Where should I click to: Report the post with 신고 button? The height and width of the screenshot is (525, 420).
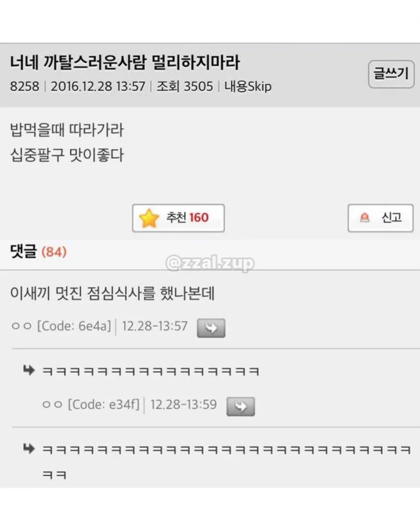380,218
